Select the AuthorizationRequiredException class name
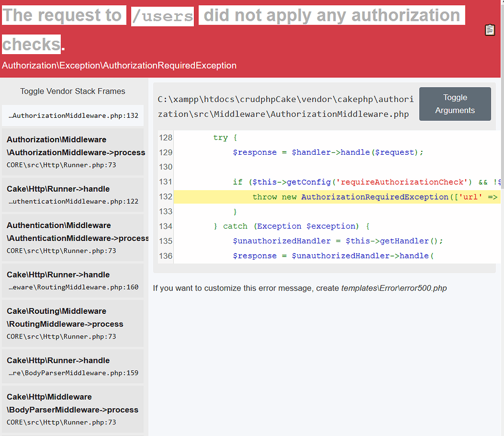The width and height of the screenshot is (504, 436). (x=118, y=65)
